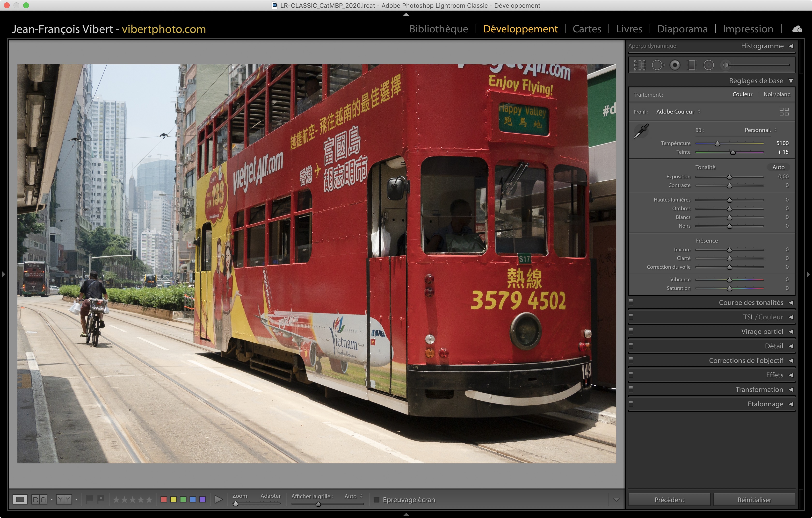Click the Réinitialiser button

pyautogui.click(x=754, y=499)
